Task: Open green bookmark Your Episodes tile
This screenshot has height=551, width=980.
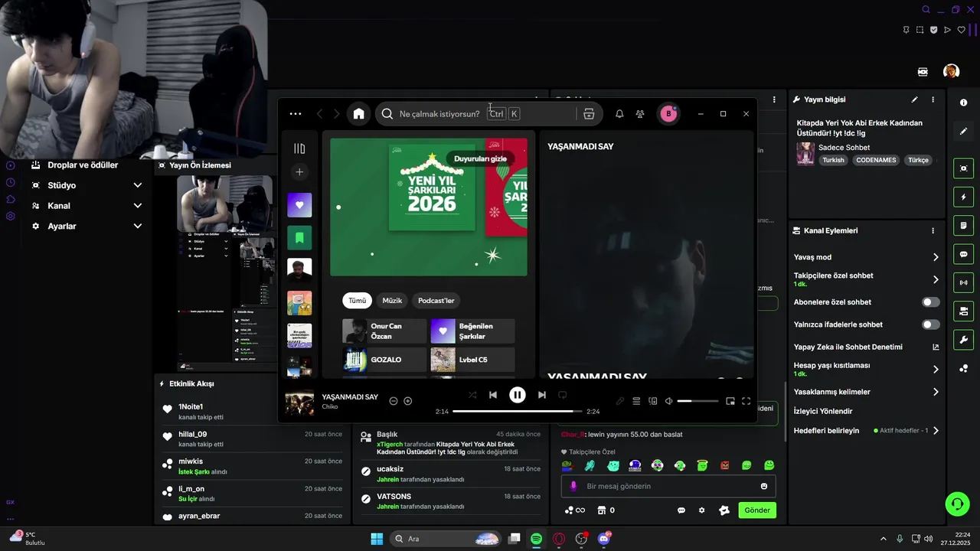Action: coord(299,238)
